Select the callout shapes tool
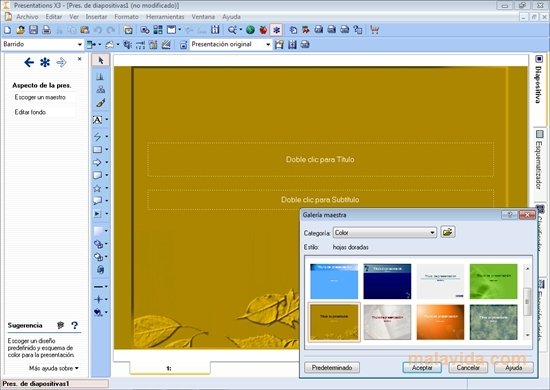 (x=98, y=201)
